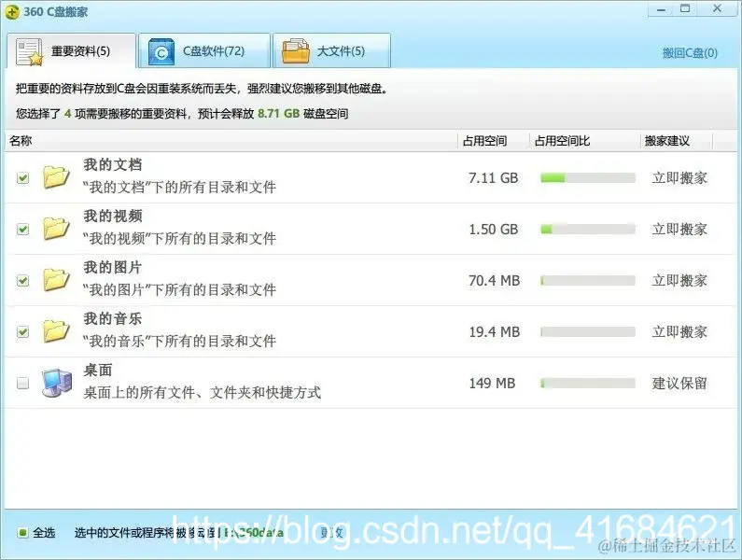Click 立即搬家 in the 我的视频 row
742x560 pixels.
[679, 229]
